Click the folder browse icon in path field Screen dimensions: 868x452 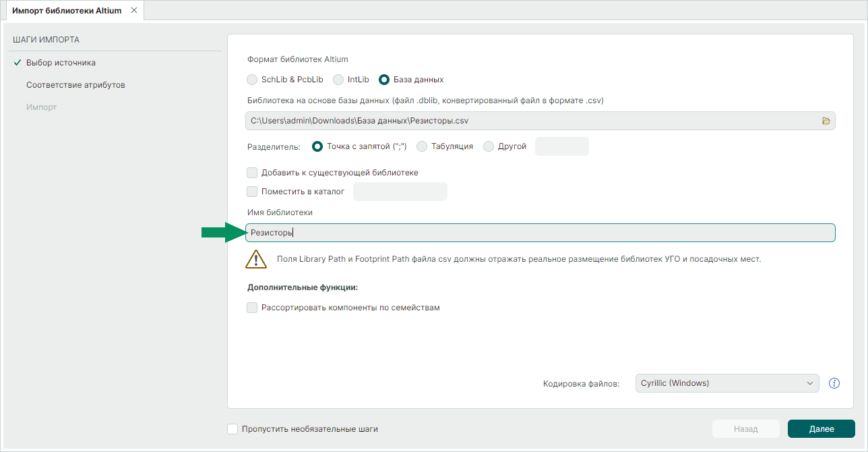(x=826, y=121)
